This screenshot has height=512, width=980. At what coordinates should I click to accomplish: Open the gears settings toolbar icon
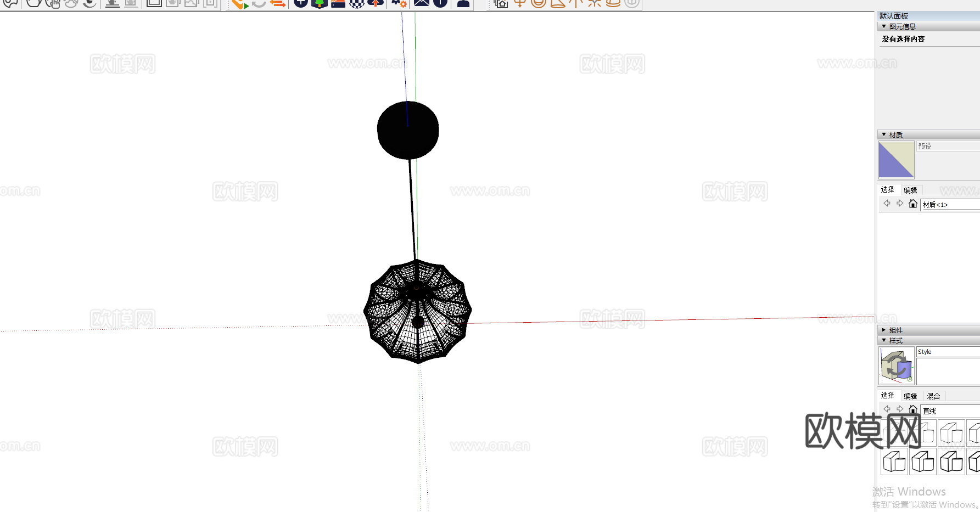coord(399,3)
